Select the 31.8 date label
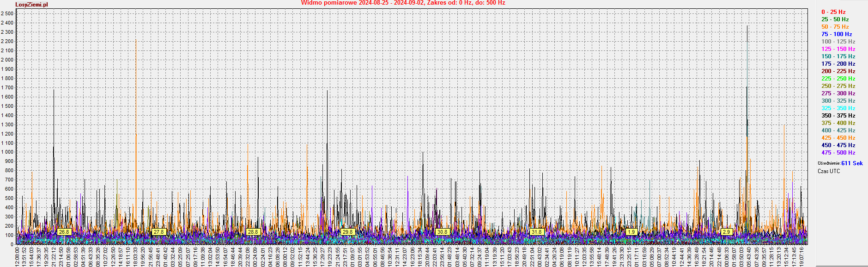Image resolution: width=868 pixels, height=267 pixels. coord(536,232)
